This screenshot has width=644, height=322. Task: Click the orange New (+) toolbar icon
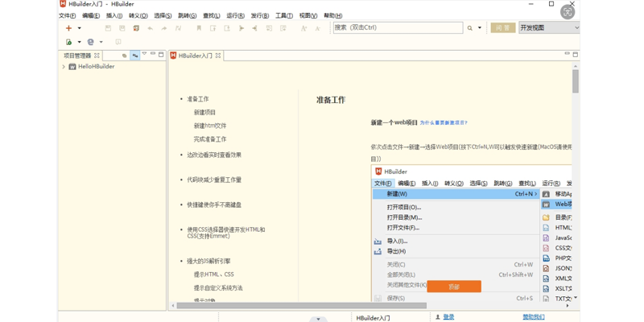point(69,28)
